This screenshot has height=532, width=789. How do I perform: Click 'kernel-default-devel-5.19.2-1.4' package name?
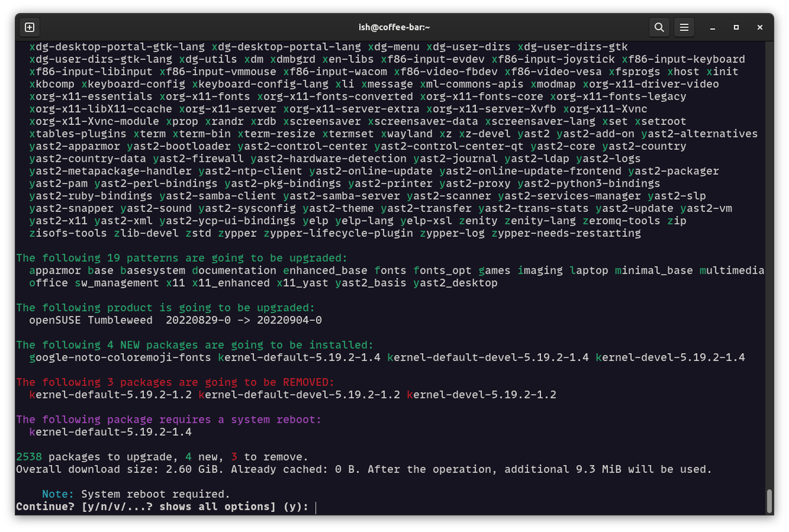(x=488, y=357)
